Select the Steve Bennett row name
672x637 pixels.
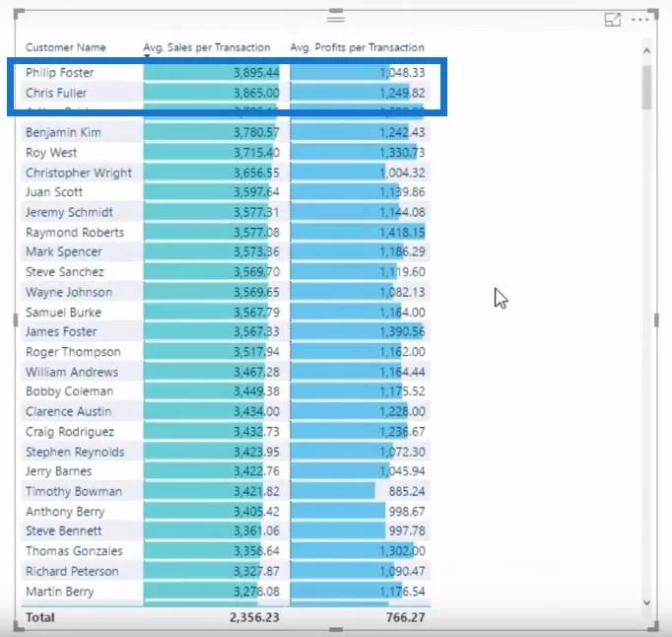[x=64, y=531]
